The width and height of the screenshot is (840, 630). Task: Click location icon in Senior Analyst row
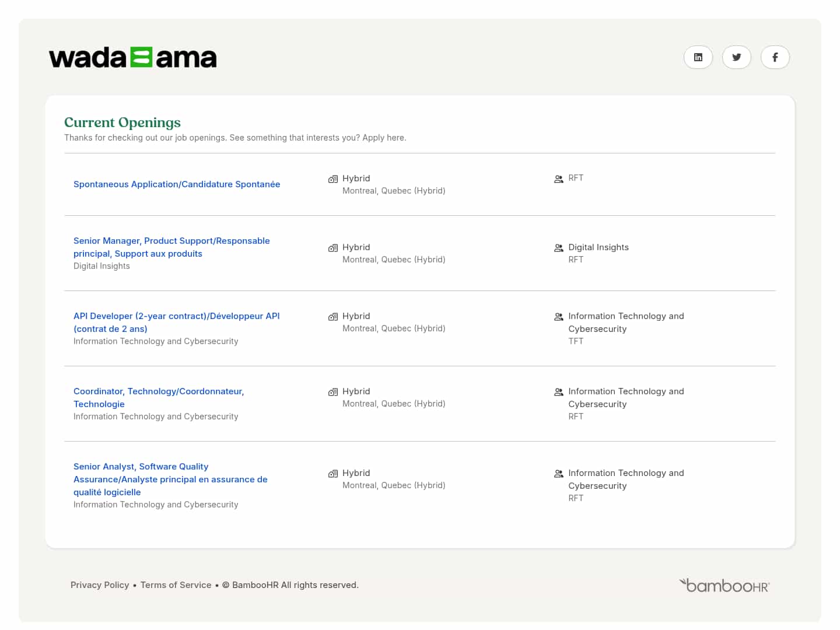point(333,474)
